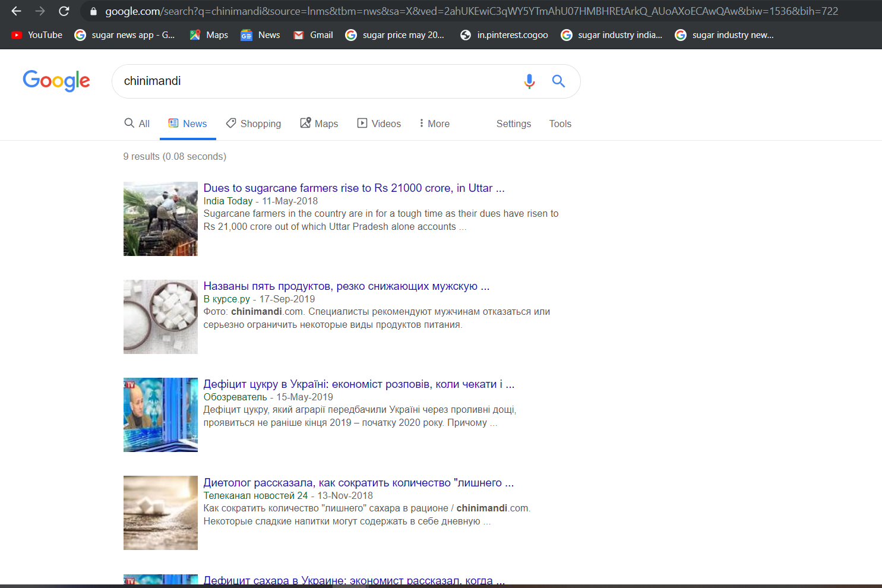Viewport: 882px width, 588px height.
Task: Open the 'sugar price may 20...' bookmark
Action: click(395, 35)
